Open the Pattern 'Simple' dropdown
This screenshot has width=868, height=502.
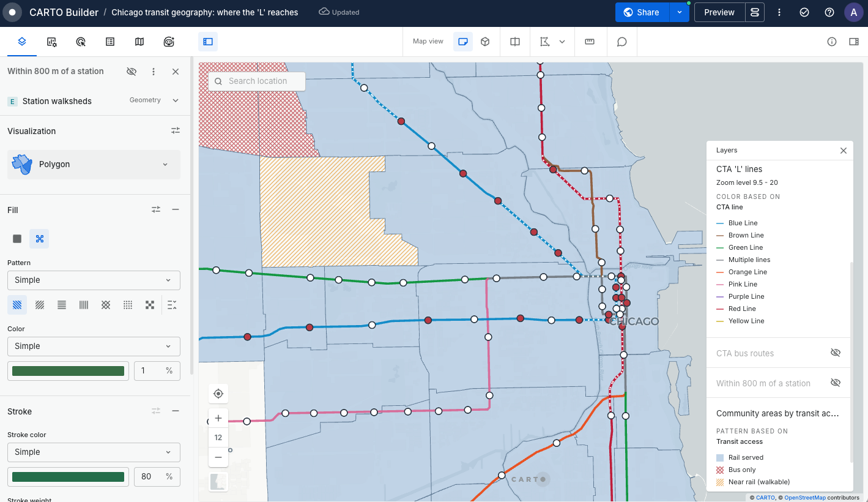click(x=94, y=280)
